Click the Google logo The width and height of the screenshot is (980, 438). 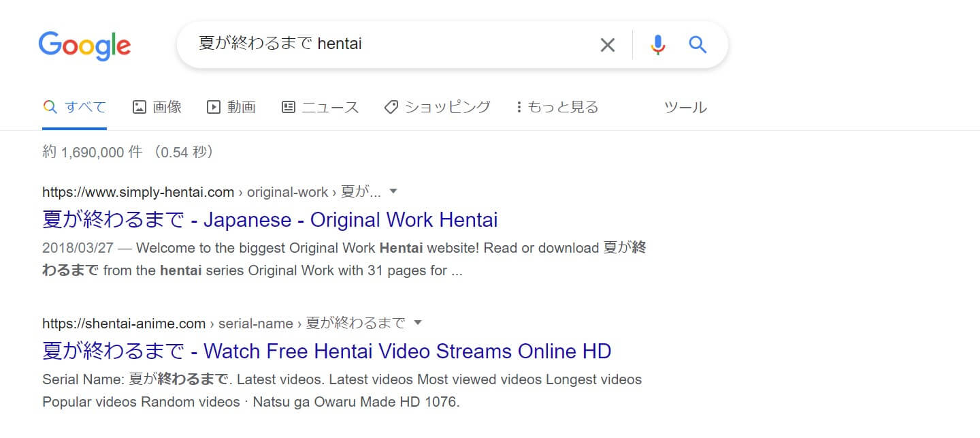click(x=84, y=46)
